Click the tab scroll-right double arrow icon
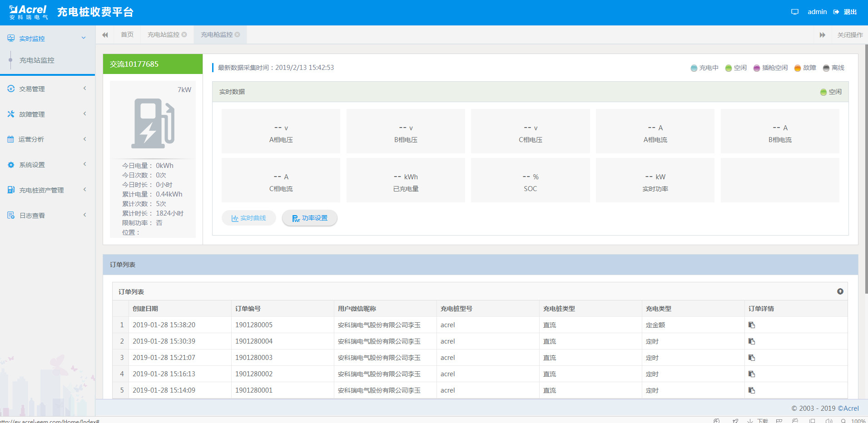This screenshot has width=868, height=423. point(822,35)
